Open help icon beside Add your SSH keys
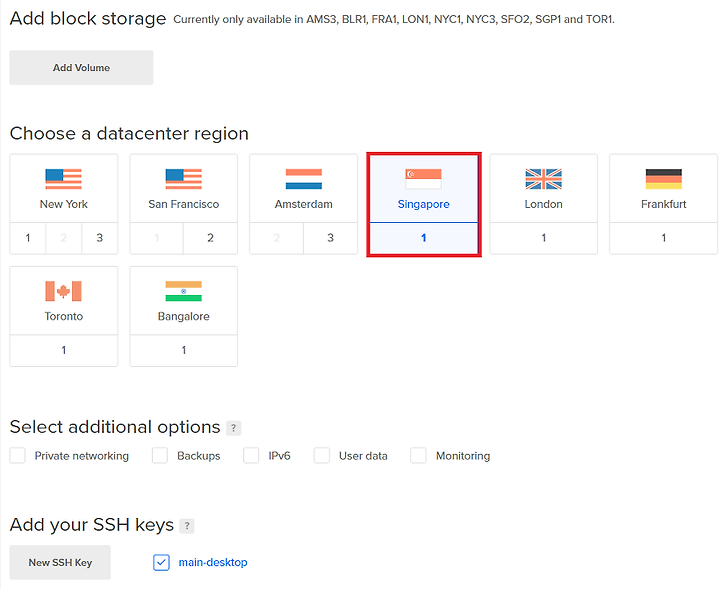 186,526
